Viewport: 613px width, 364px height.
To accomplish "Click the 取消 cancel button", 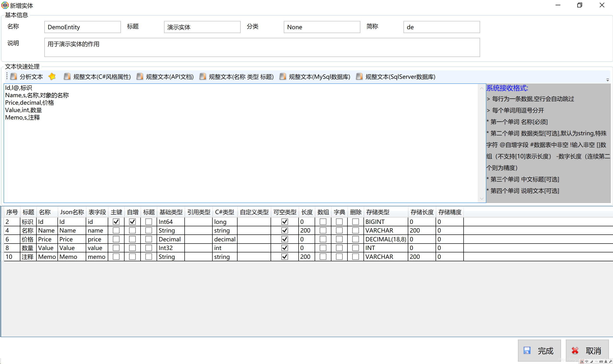I will point(587,351).
